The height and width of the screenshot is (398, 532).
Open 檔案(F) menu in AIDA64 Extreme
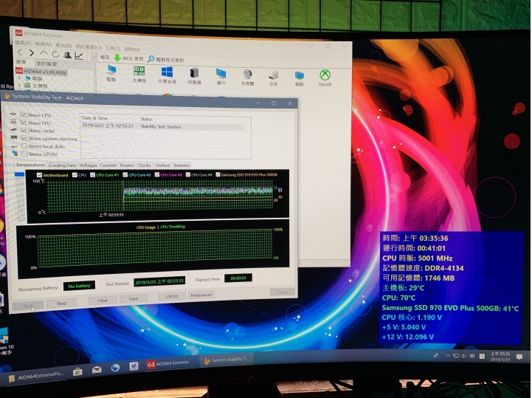(23, 43)
